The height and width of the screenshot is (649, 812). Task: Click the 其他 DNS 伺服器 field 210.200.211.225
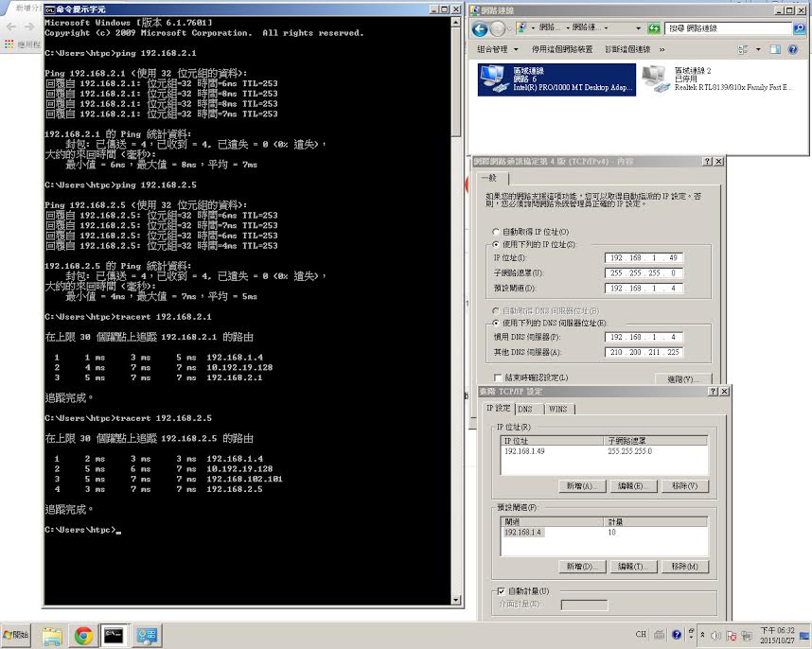(x=644, y=353)
